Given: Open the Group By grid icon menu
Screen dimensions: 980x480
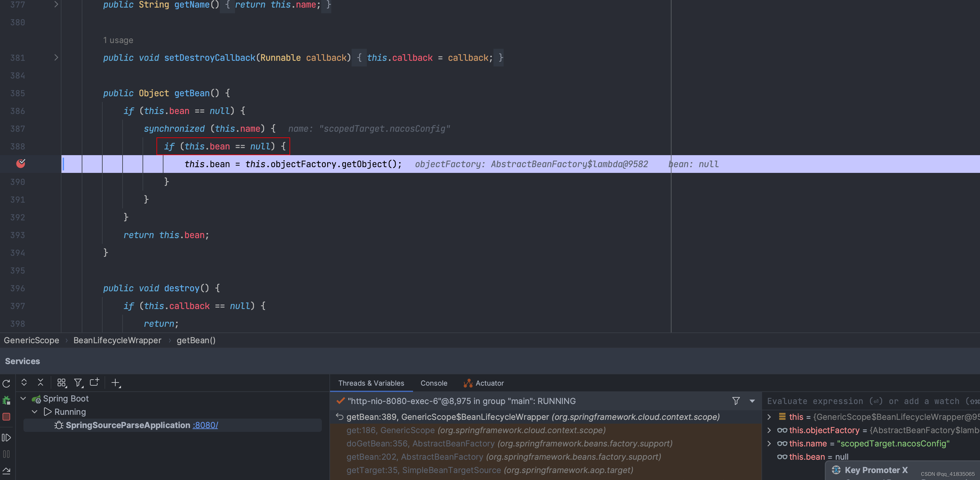Looking at the screenshot, I should [x=62, y=382].
